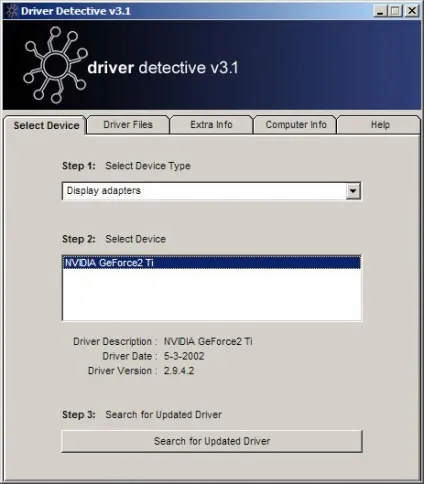The image size is (424, 484).
Task: Click the Driver Detective title bar icon
Action: (x=12, y=11)
